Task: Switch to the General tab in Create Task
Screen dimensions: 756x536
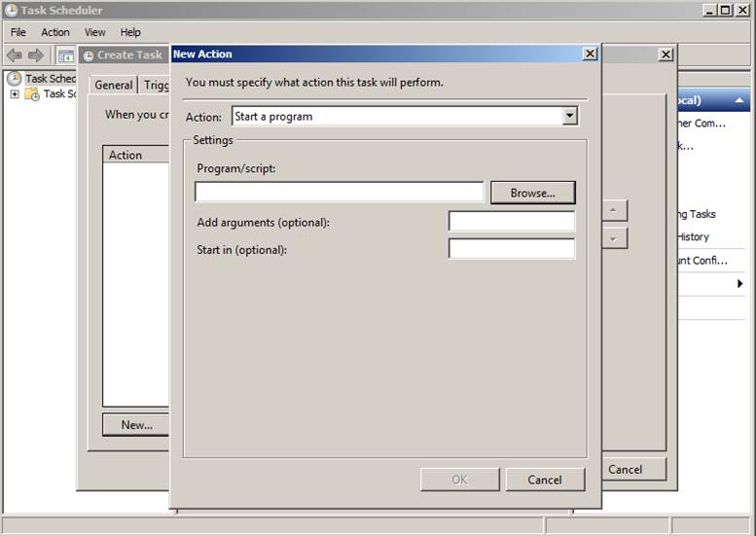Action: [113, 85]
